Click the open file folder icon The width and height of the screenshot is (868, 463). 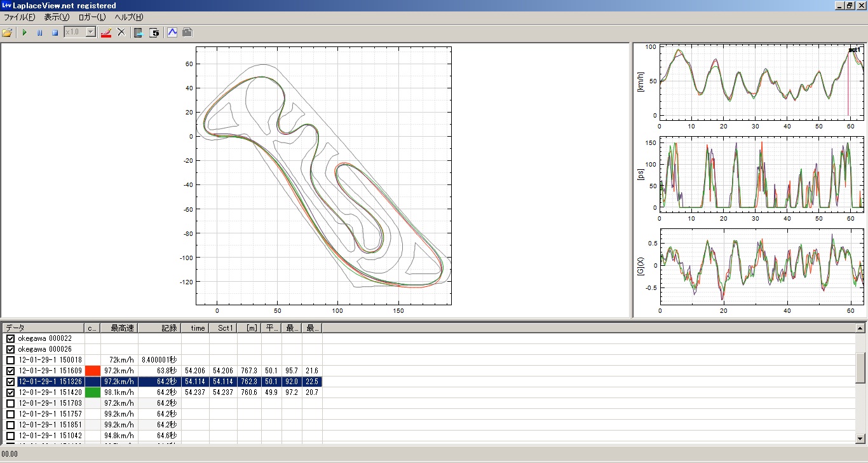pos(8,32)
